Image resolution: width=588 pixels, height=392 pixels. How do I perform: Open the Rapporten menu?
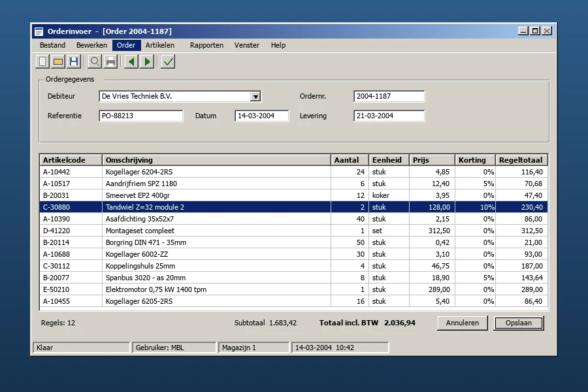pos(206,45)
